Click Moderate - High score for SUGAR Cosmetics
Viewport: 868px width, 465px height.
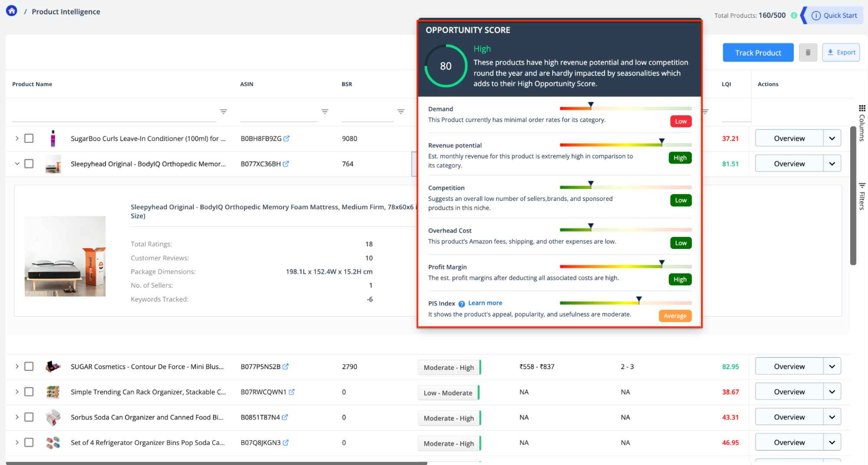point(449,367)
